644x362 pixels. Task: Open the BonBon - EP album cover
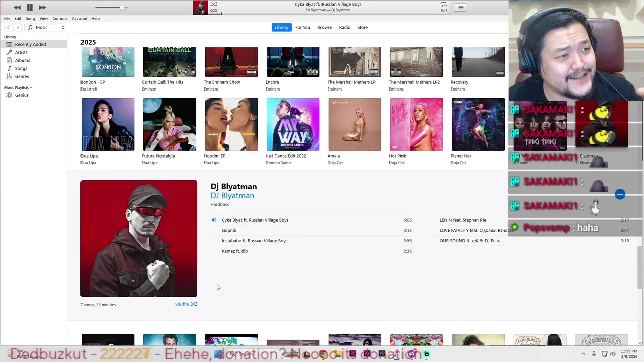click(x=108, y=62)
